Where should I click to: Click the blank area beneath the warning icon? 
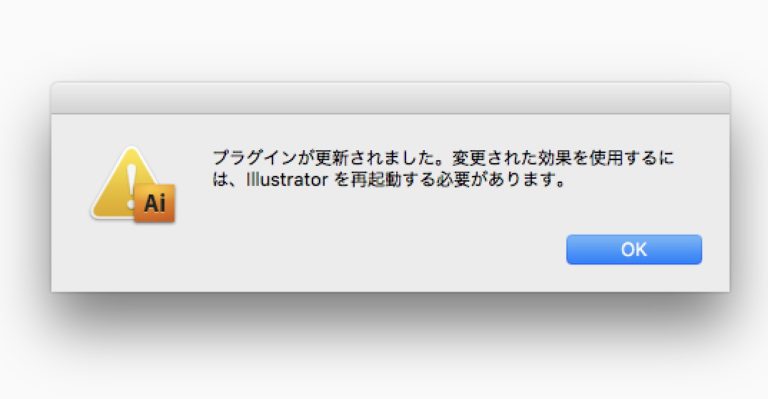[132, 257]
